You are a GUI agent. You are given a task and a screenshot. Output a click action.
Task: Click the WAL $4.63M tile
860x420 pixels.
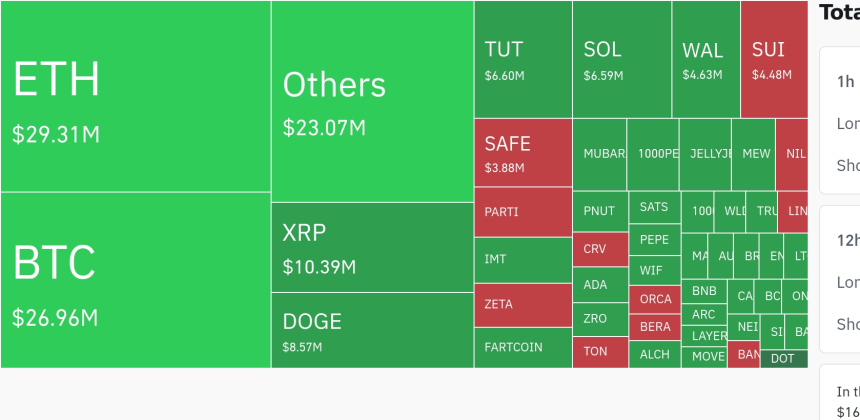(705, 59)
